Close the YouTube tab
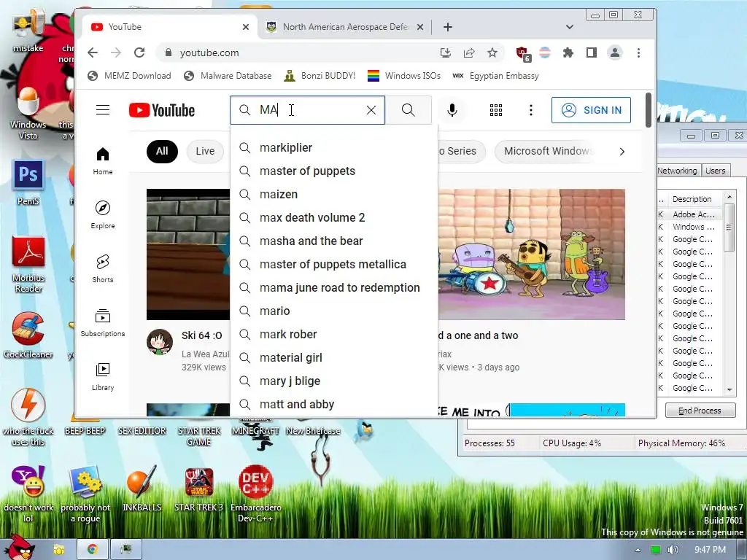The height and width of the screenshot is (560, 747). click(245, 27)
